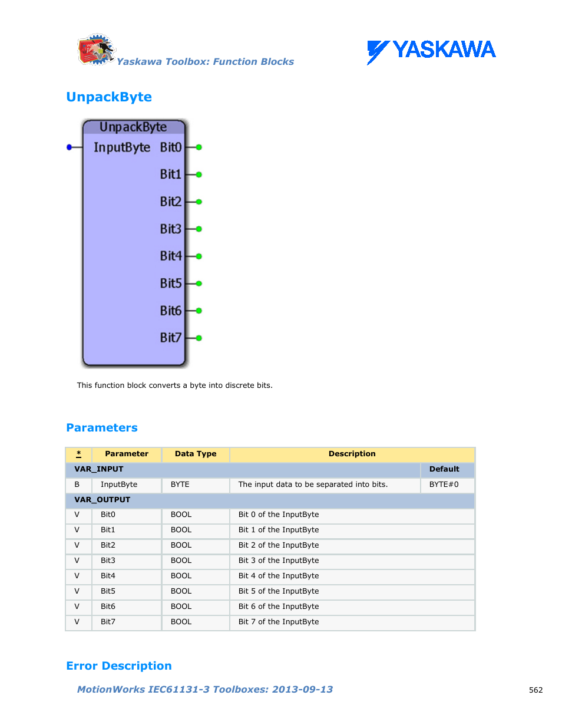
Task: Click the Description column header
Action: [352, 454]
